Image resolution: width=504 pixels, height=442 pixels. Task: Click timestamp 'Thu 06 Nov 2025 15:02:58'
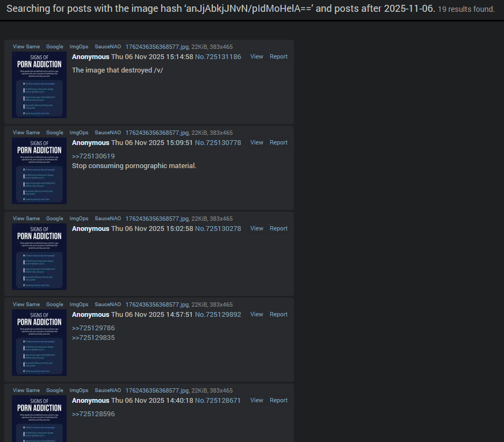[x=152, y=229]
